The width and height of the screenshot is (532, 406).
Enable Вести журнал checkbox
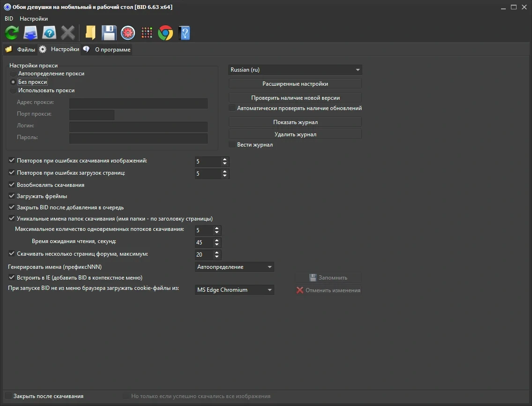pos(232,145)
